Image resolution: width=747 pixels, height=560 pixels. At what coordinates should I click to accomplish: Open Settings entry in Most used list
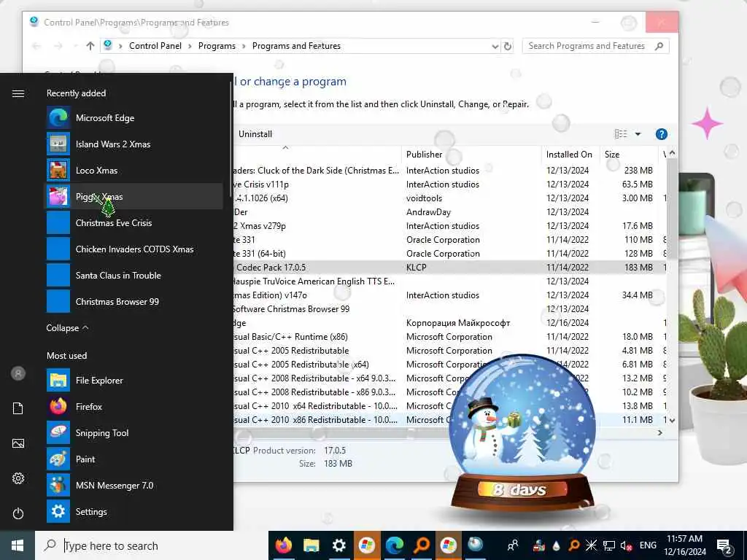tap(134, 511)
